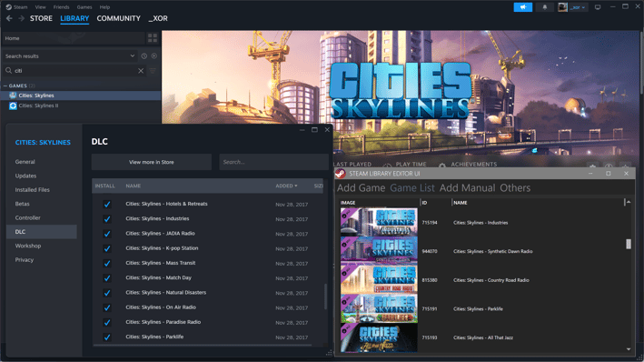Image resolution: width=644 pixels, height=362 pixels.
Task: Switch to library grid view icon
Action: click(153, 38)
